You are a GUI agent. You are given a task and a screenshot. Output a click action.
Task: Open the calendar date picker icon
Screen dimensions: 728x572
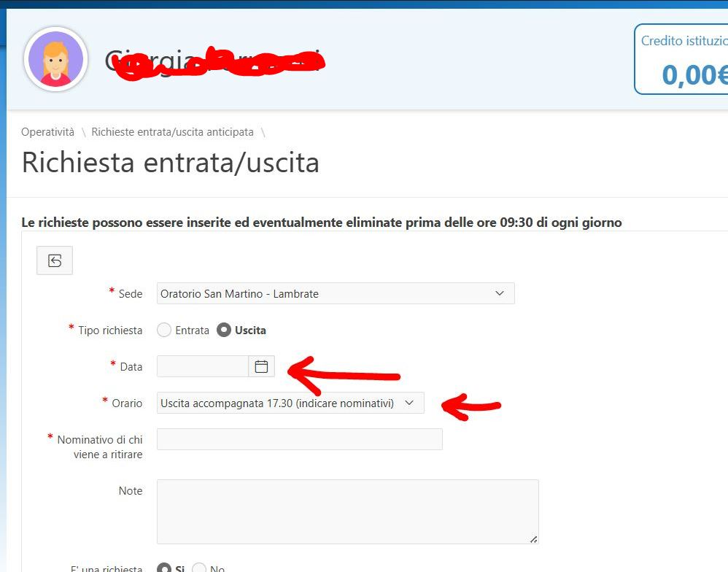tap(261, 366)
